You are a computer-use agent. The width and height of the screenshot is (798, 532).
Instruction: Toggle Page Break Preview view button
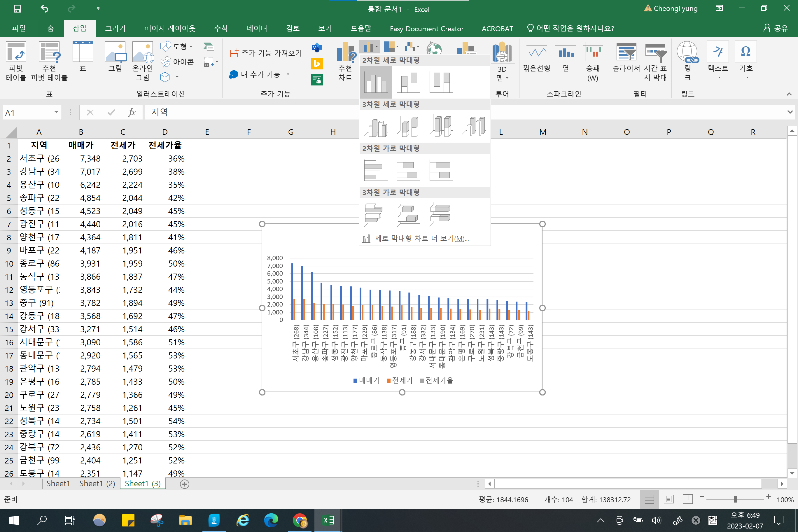(687, 499)
